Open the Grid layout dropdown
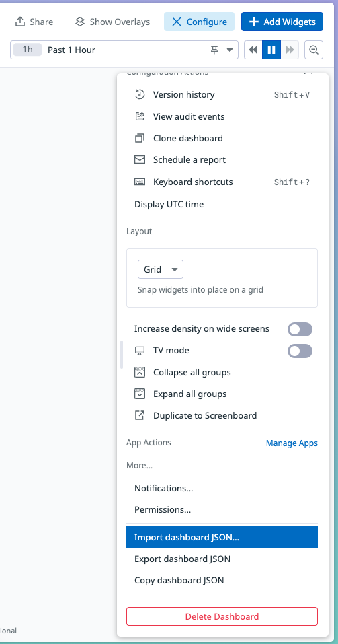The width and height of the screenshot is (338, 644). coord(161,269)
